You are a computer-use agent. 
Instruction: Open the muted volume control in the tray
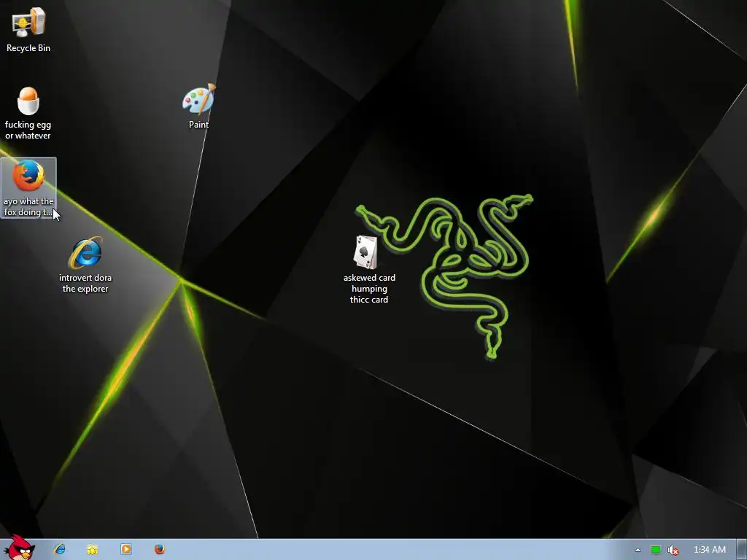(673, 550)
